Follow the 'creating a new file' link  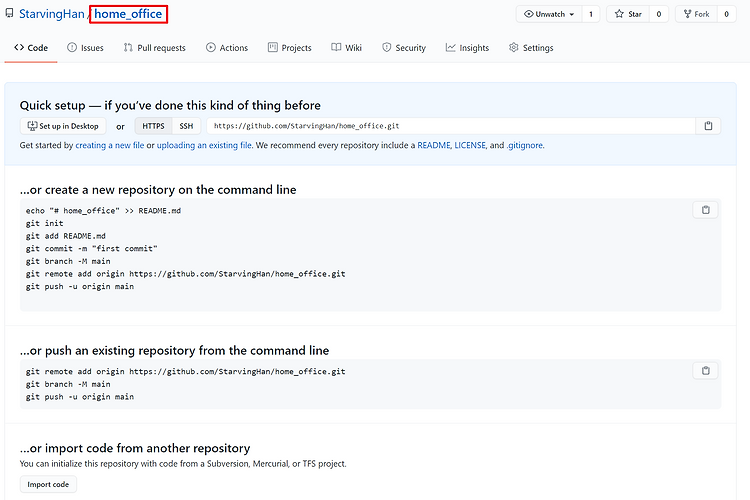tap(110, 145)
